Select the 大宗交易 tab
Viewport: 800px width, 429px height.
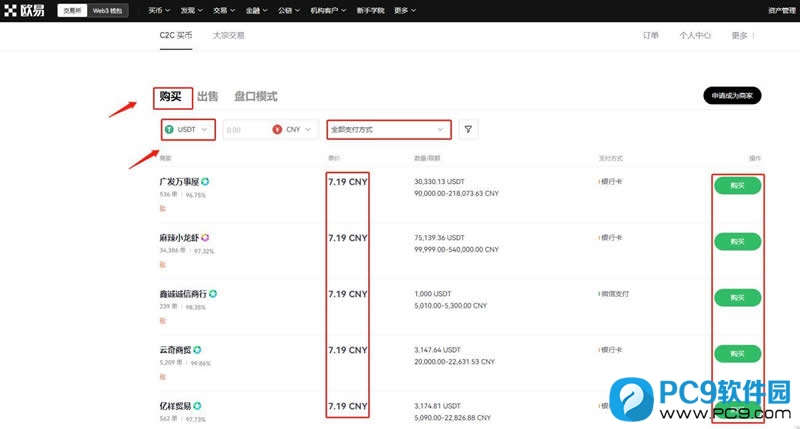coord(229,35)
